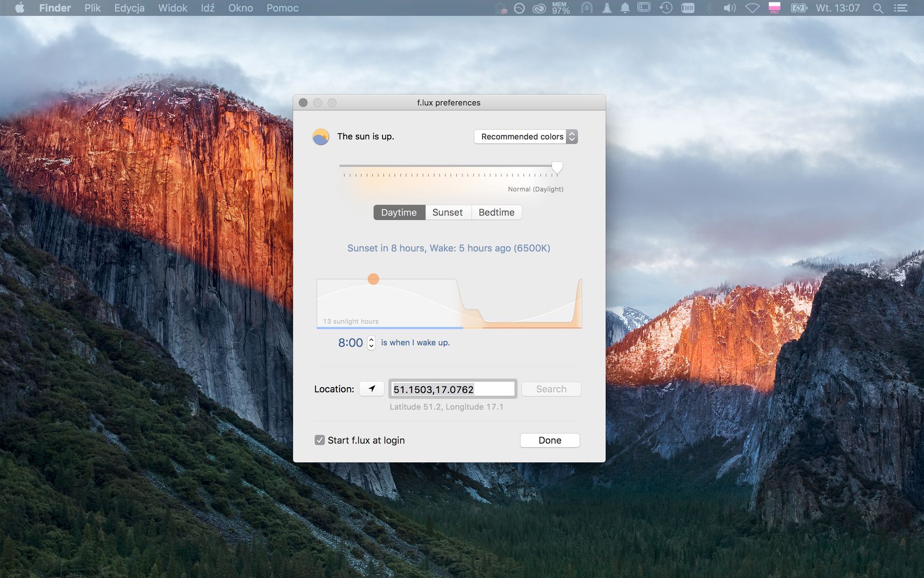Open Notification Center list icon
This screenshot has width=924, height=578.
(901, 8)
